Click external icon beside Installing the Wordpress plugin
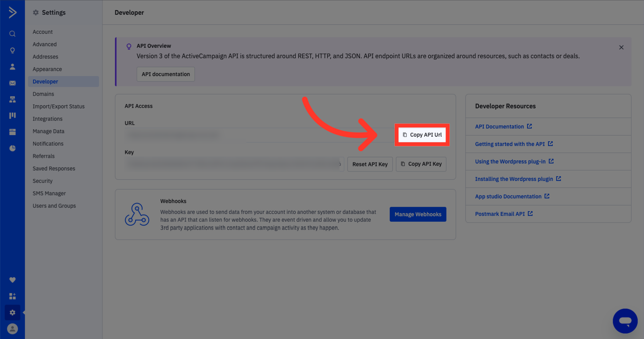 [x=559, y=179]
